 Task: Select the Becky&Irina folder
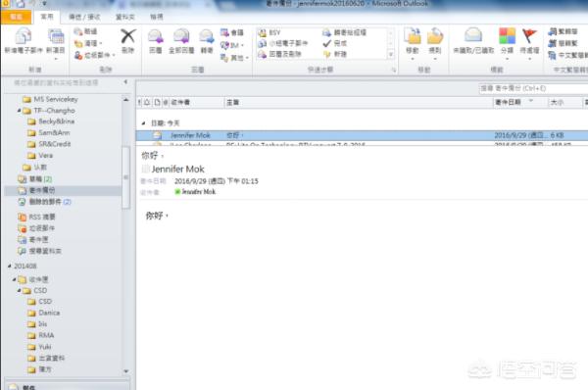pos(51,122)
